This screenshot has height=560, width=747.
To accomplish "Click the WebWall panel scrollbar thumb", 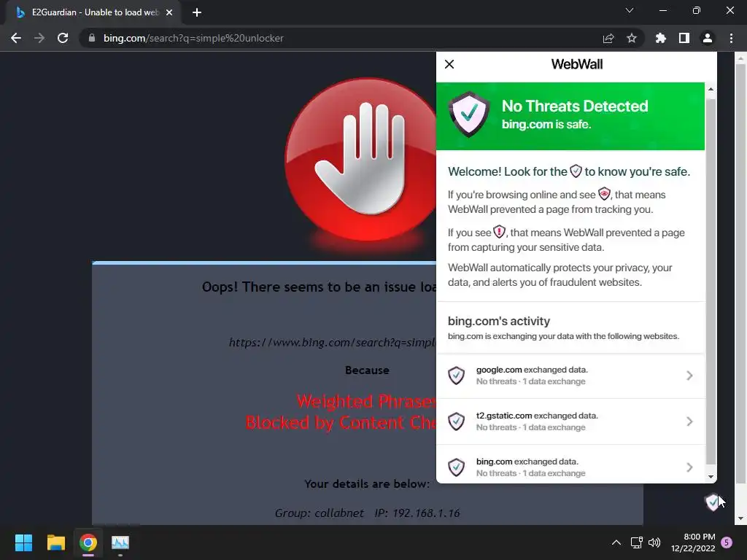I will click(x=711, y=281).
